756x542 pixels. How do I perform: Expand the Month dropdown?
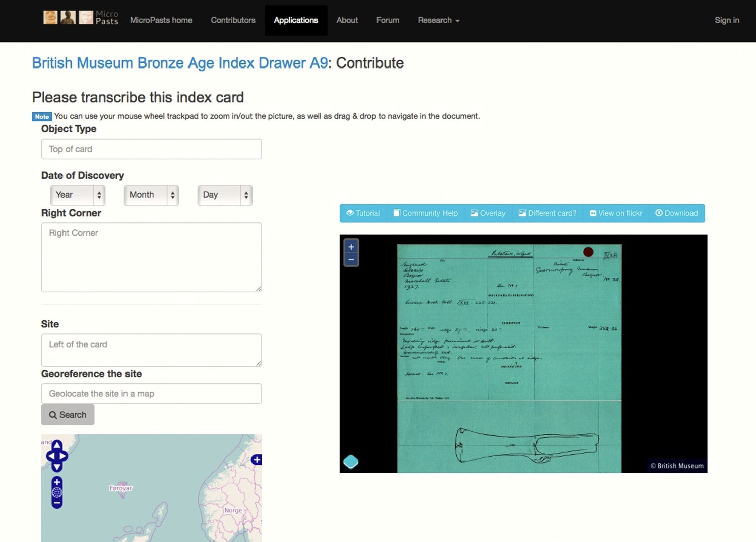tap(151, 195)
